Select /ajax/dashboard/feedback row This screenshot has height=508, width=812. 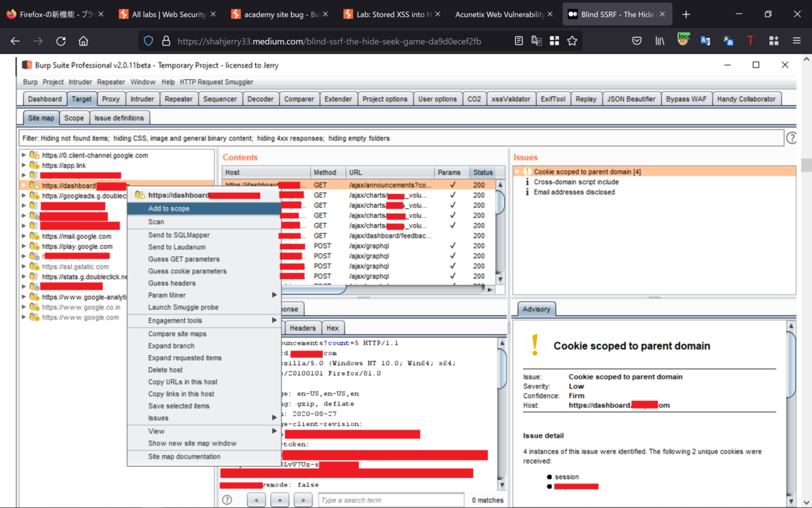[359, 236]
